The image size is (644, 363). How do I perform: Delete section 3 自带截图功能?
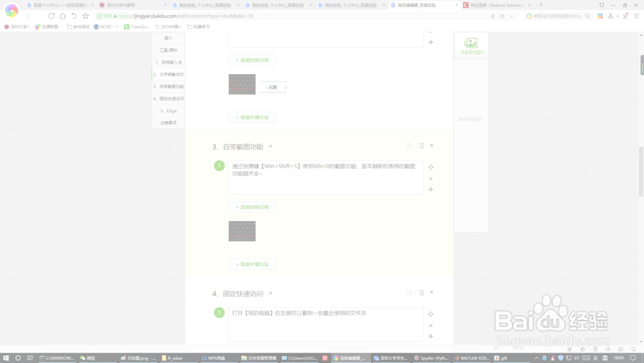(431, 146)
